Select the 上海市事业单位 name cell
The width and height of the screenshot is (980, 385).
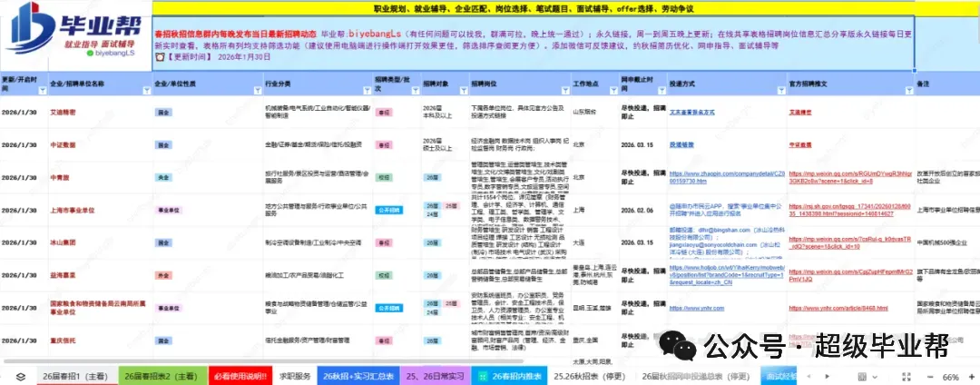pos(101,210)
